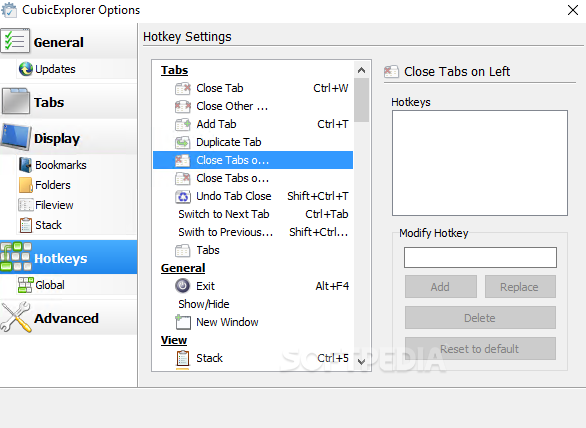This screenshot has height=428, width=586.
Task: Click the Tabs group header in list
Action: pos(175,70)
